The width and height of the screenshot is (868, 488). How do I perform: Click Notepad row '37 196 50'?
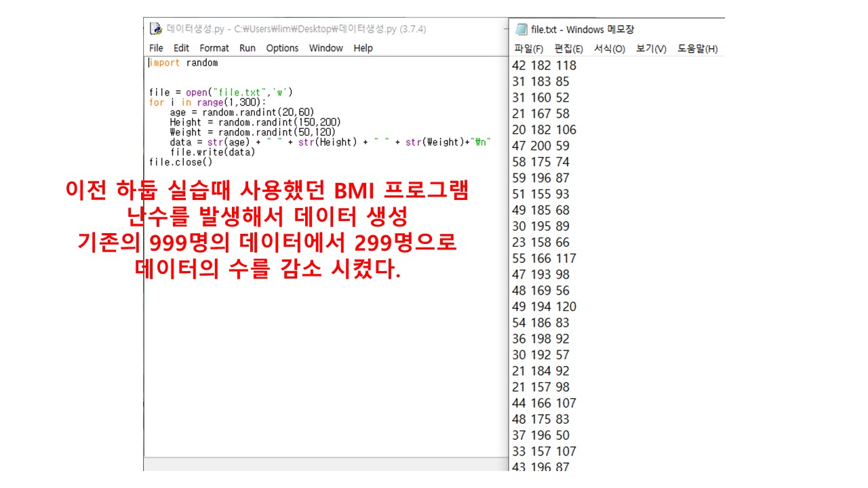click(540, 435)
